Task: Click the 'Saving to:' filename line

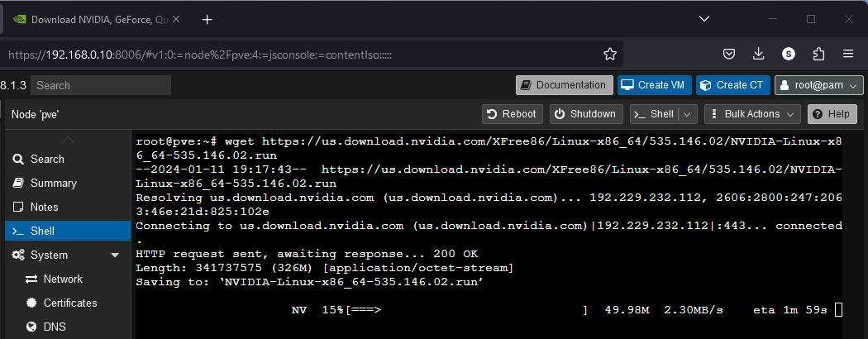Action: [310, 282]
